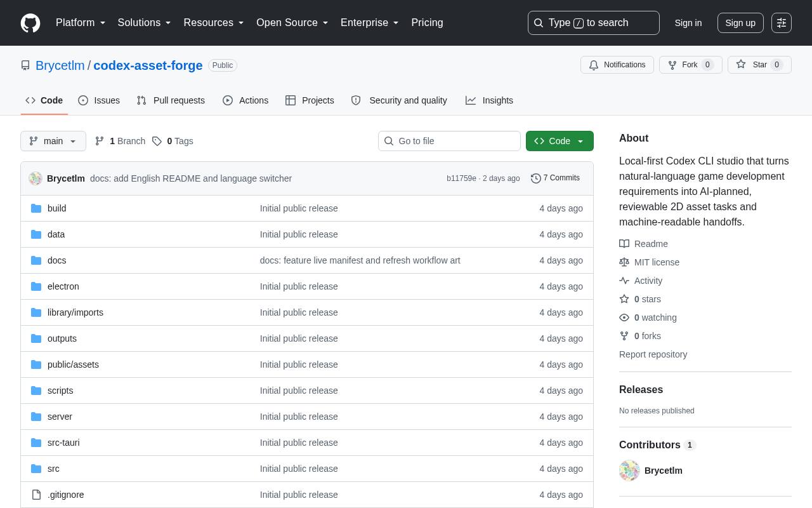Expand the Open Source menu
Image resolution: width=812 pixels, height=508 pixels.
tap(292, 23)
